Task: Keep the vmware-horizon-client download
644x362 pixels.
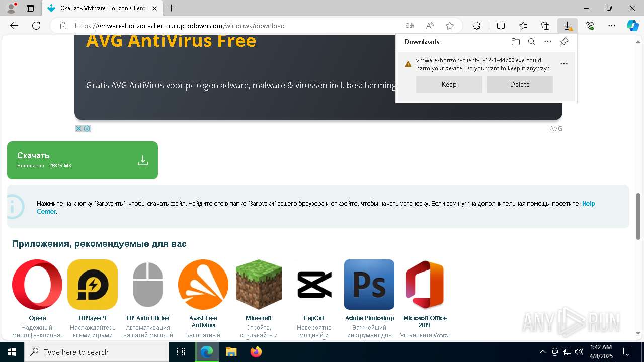Action: pos(449,84)
